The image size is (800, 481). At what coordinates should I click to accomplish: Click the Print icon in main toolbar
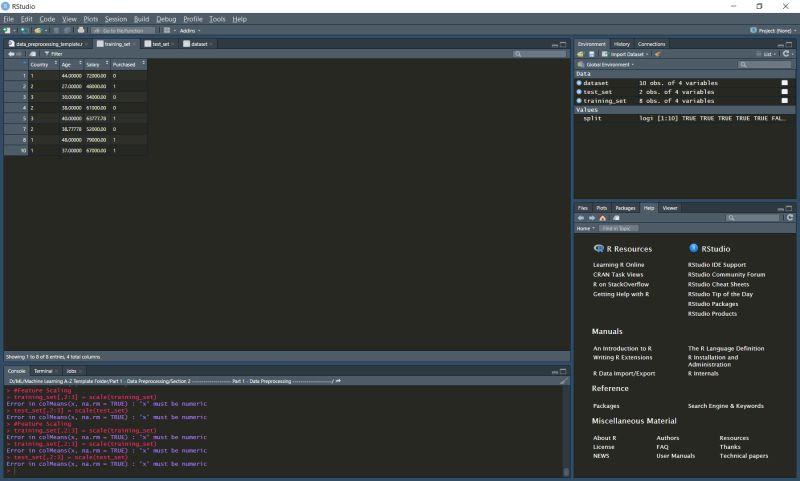[81, 31]
